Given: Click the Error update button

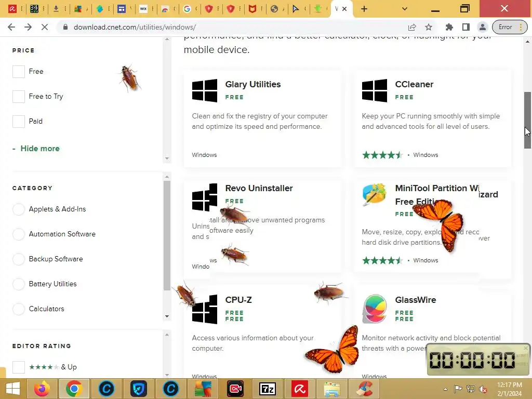Looking at the screenshot, I should (x=510, y=27).
